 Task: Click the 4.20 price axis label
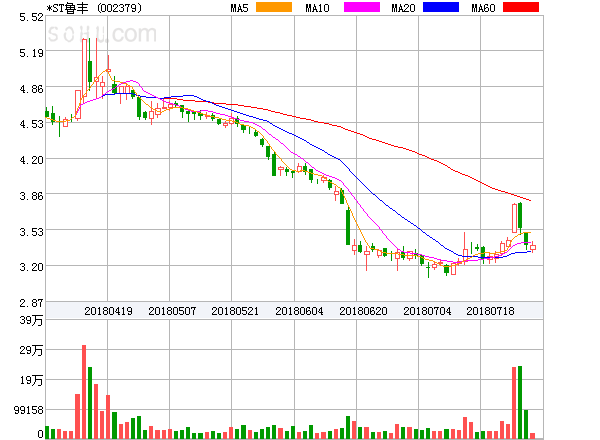(31, 160)
